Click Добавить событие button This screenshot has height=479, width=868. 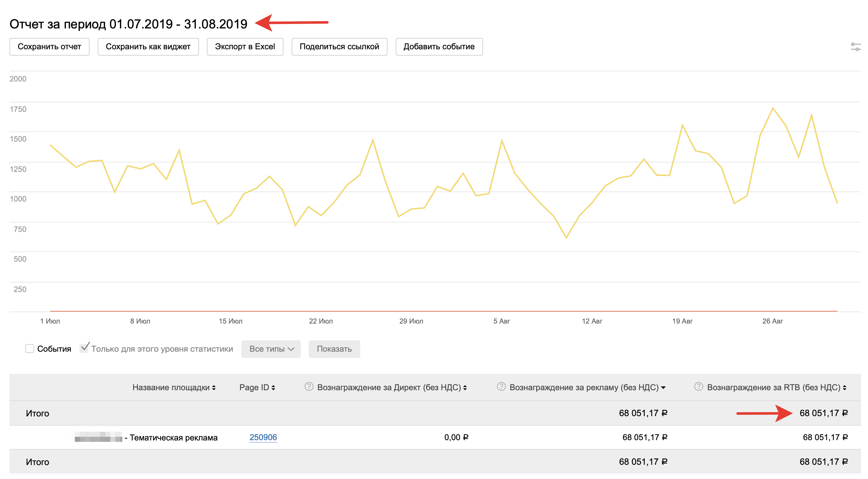point(439,46)
